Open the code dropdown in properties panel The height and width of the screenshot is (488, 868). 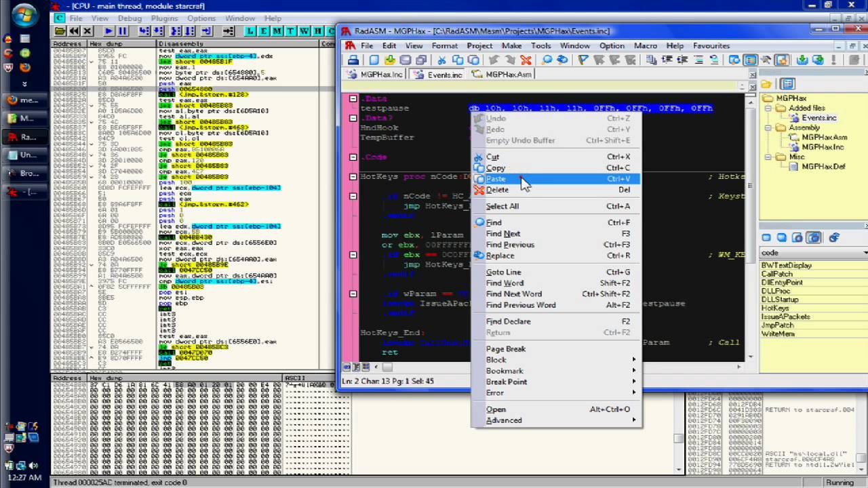click(x=865, y=252)
